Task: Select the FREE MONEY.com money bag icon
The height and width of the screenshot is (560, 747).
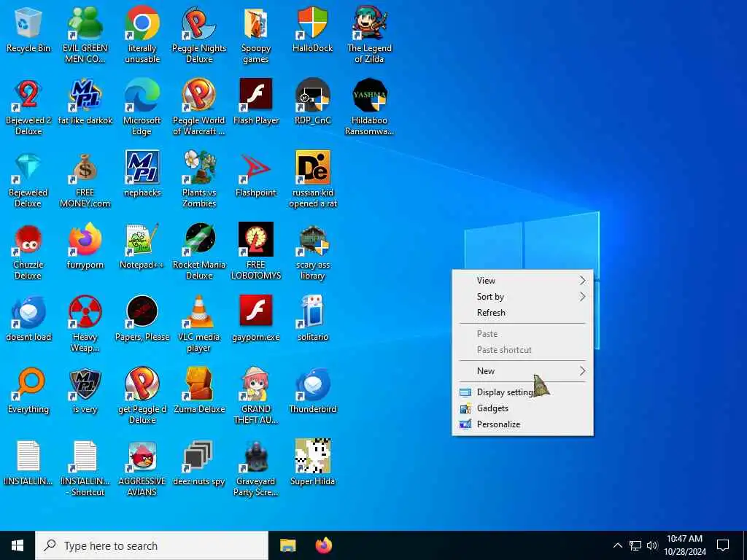Action: [x=85, y=180]
